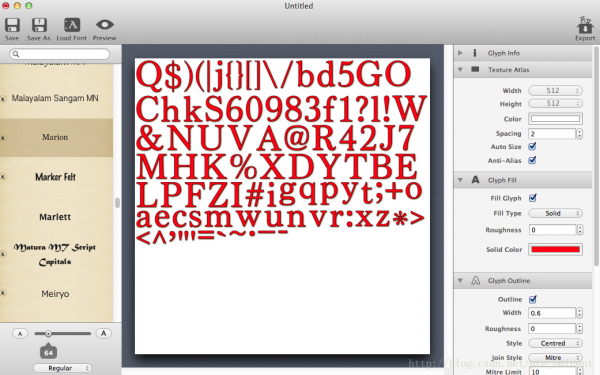
Task: Open the Fill Type Solid dropdown
Action: [x=555, y=213]
